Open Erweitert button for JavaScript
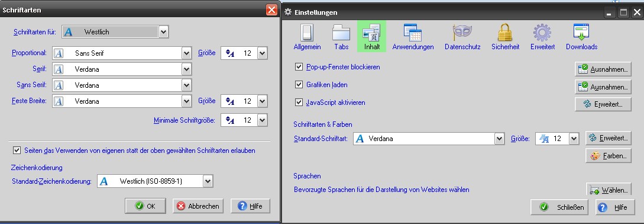The width and height of the screenshot is (644, 224). point(603,104)
